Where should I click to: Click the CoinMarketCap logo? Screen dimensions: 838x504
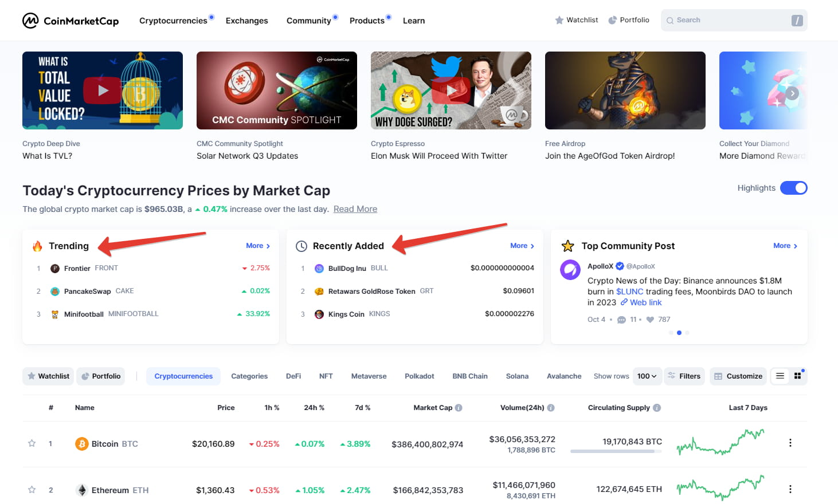[x=71, y=21]
